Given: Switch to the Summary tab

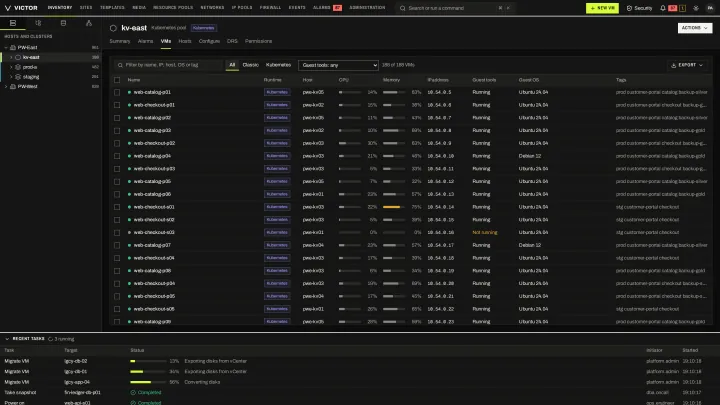Looking at the screenshot, I should tap(120, 41).
